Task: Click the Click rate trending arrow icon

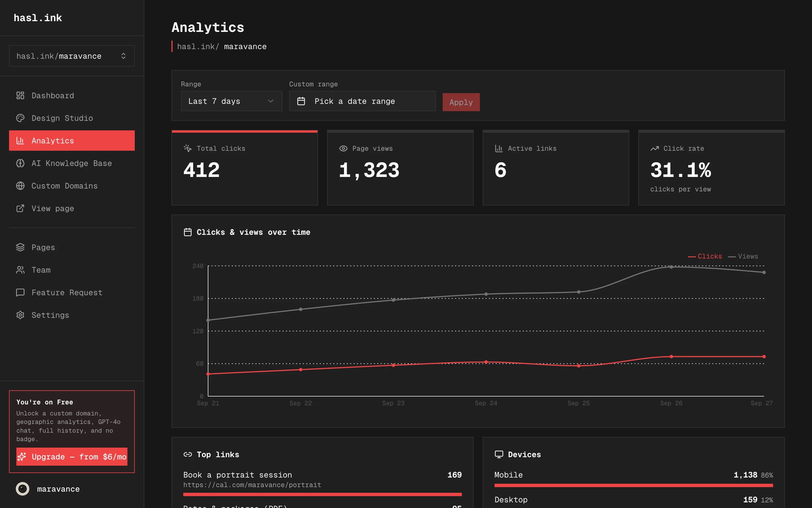Action: point(654,148)
